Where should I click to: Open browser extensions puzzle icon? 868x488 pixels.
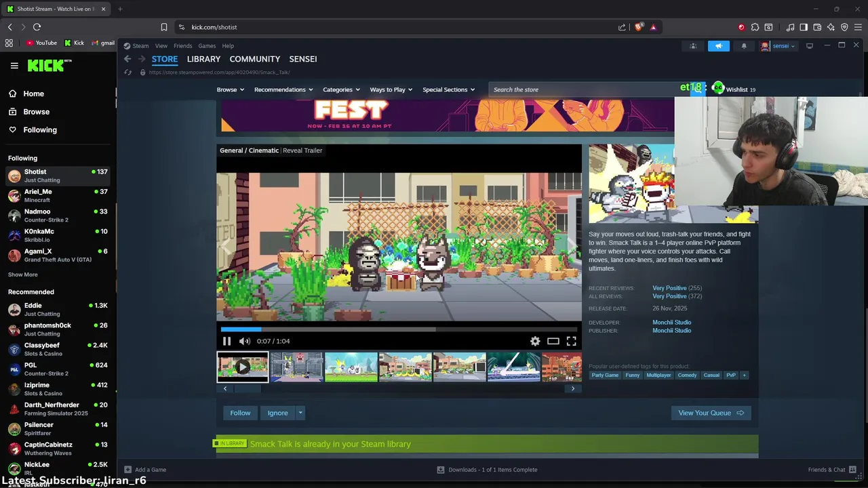(x=755, y=27)
